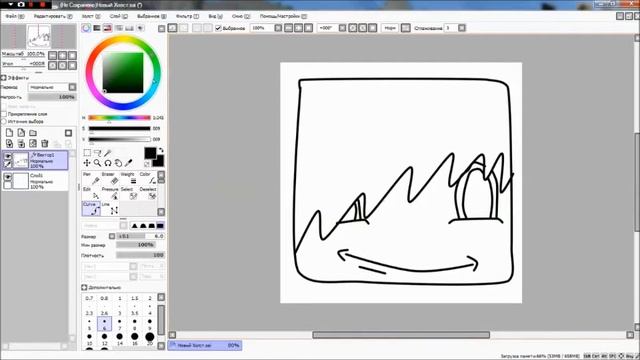Click the horizontal canvas scrollbar

coord(401,335)
